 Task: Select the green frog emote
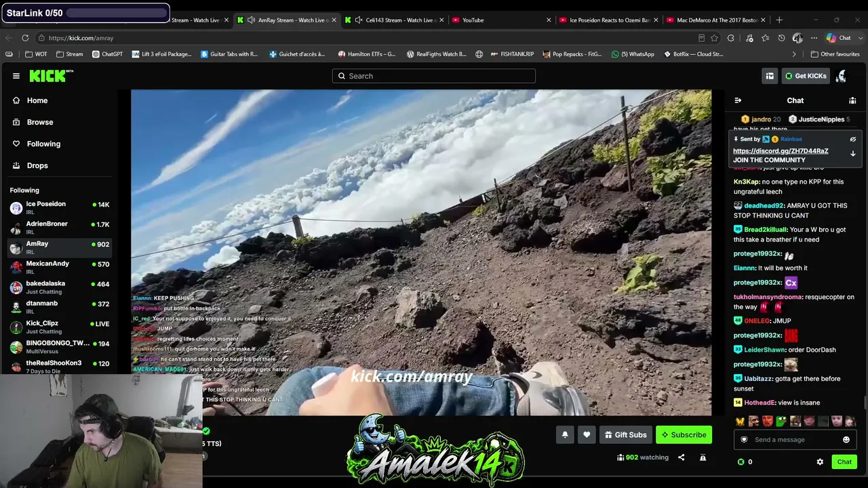[x=781, y=422]
